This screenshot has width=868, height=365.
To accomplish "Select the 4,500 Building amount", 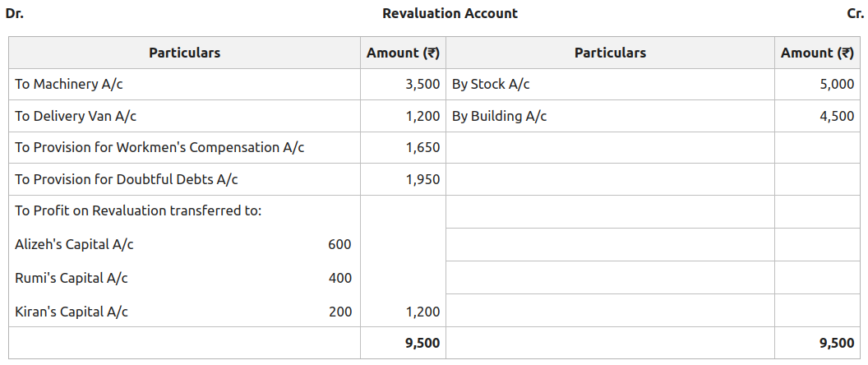I will (837, 116).
